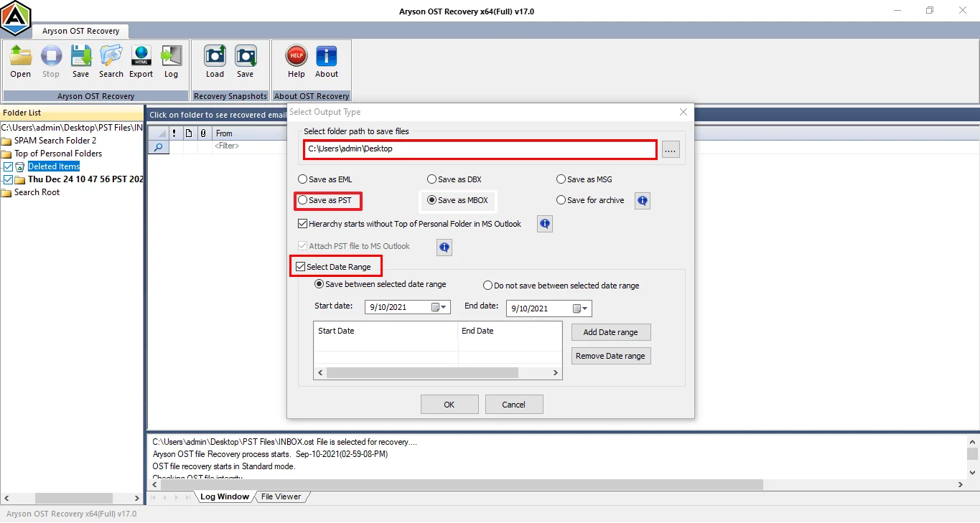Select the Deleted Items folder
Screen dimensions: 980x523
click(54, 166)
